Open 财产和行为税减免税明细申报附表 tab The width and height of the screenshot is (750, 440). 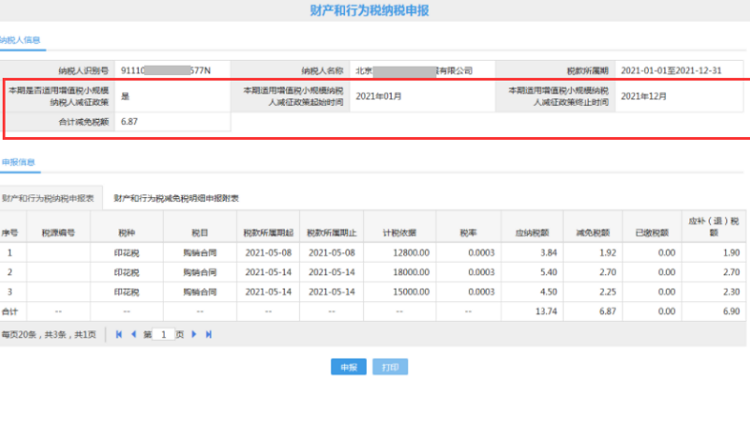coord(176,198)
